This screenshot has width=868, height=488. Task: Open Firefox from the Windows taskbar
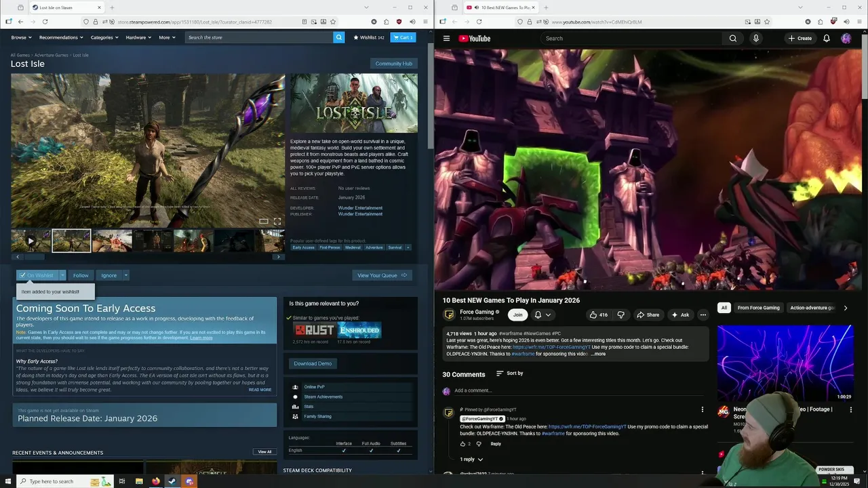155,481
